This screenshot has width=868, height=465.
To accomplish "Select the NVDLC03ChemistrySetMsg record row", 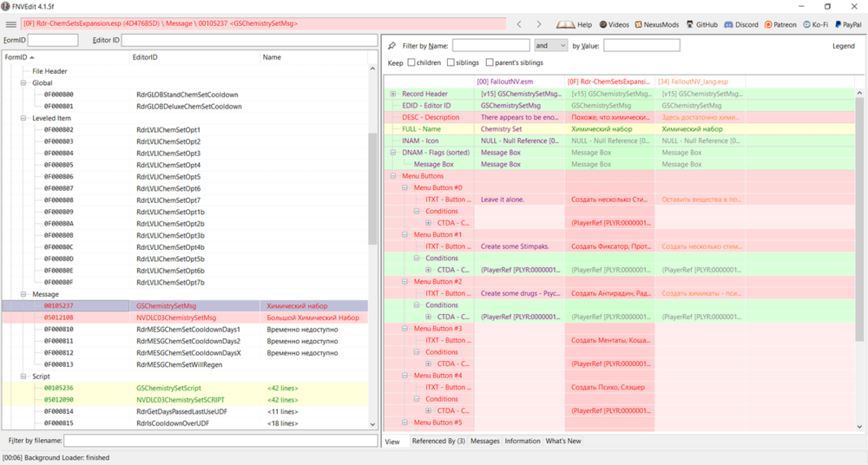I will coord(185,318).
